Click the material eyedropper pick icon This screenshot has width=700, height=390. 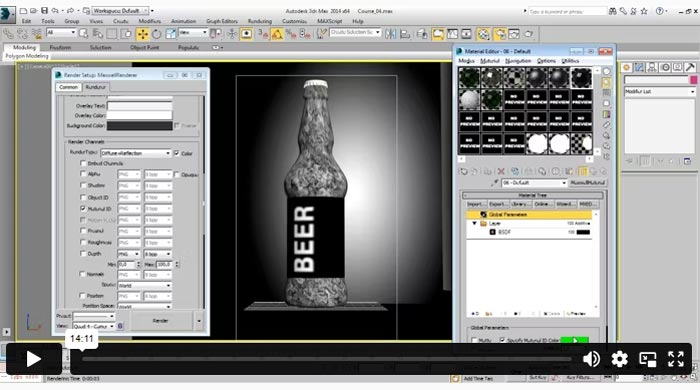495,183
